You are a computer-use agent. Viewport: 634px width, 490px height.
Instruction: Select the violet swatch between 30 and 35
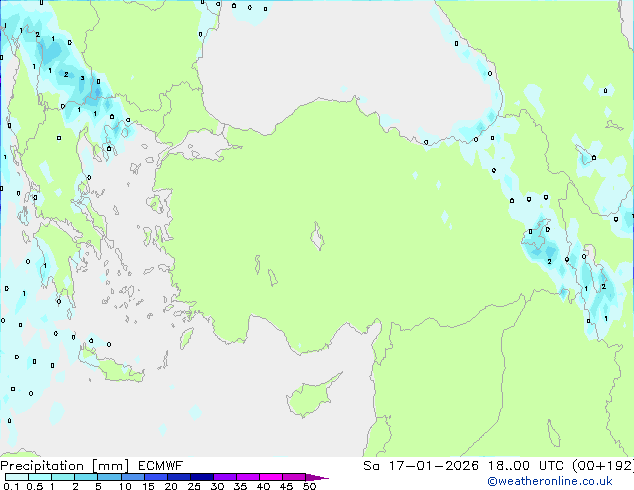[x=225, y=477]
